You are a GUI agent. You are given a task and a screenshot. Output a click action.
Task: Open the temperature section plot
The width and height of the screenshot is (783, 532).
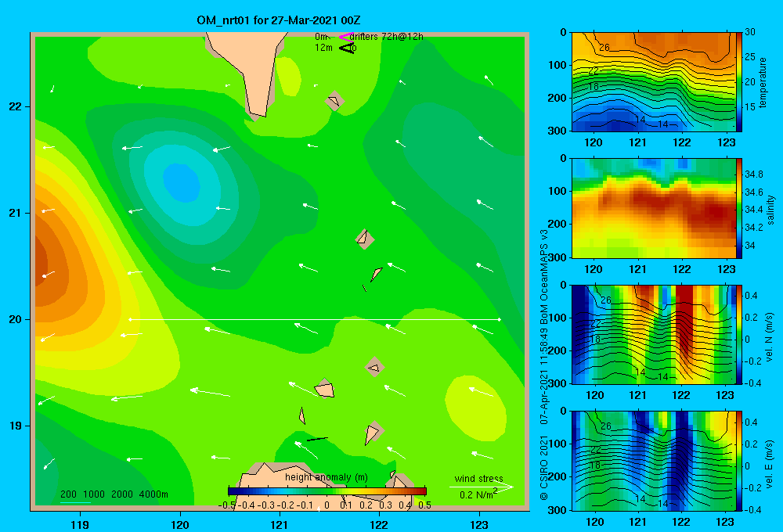click(x=654, y=82)
